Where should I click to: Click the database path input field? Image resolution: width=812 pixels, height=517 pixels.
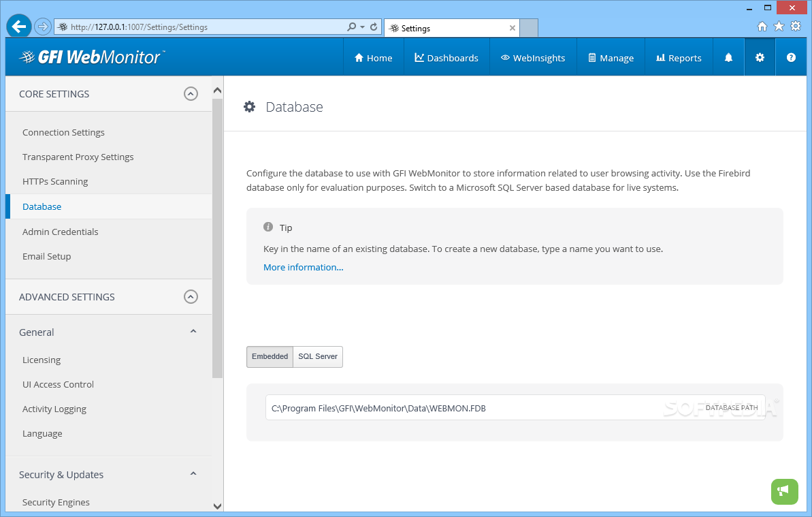[515, 408]
